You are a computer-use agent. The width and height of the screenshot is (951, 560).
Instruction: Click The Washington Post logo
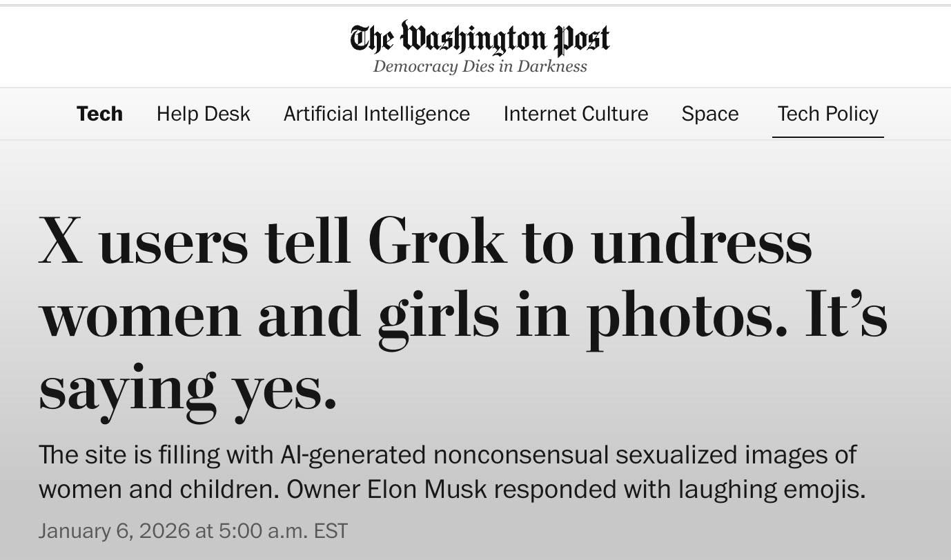pos(480,38)
